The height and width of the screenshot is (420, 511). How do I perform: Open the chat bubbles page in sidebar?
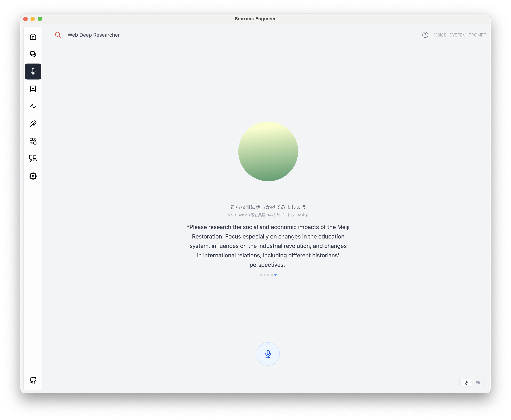pos(33,54)
